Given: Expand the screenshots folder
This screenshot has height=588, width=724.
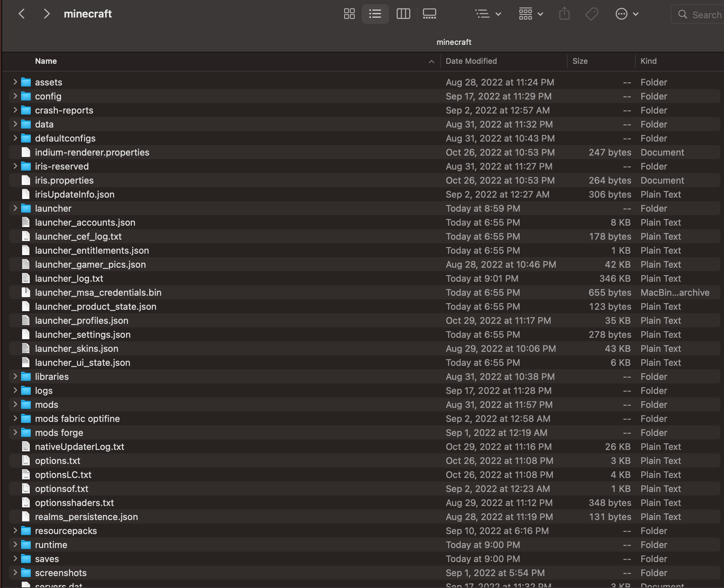Looking at the screenshot, I should (15, 573).
